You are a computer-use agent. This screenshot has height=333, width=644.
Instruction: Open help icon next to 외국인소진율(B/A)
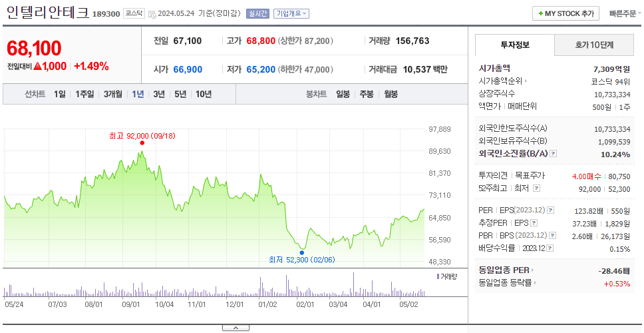tap(554, 154)
